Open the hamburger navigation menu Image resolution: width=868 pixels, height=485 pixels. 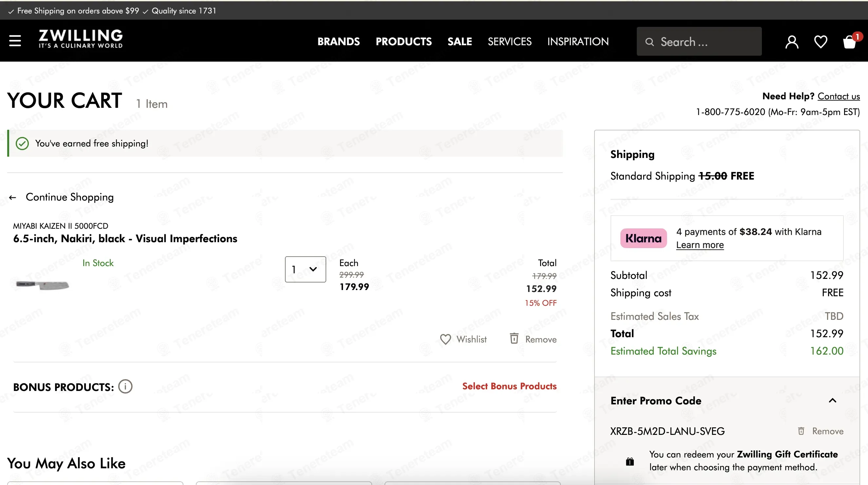coord(15,41)
